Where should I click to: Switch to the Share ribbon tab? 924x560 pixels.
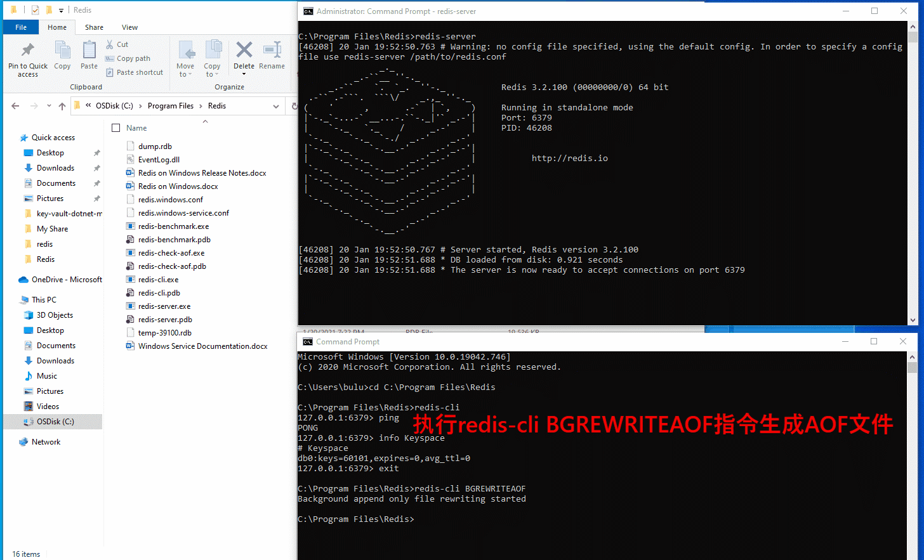point(94,27)
